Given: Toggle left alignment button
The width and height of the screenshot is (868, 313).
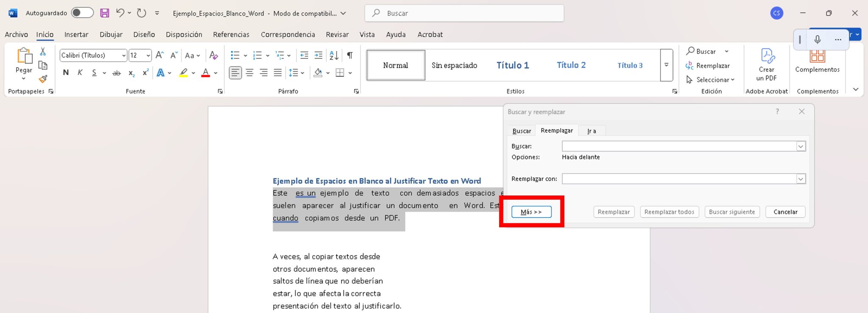Looking at the screenshot, I should pos(235,73).
